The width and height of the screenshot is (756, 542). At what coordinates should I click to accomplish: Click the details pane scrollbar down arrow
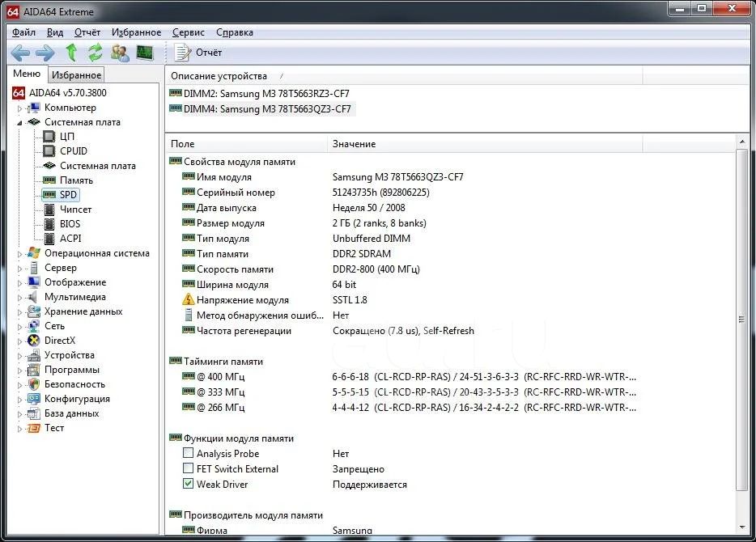click(x=742, y=527)
